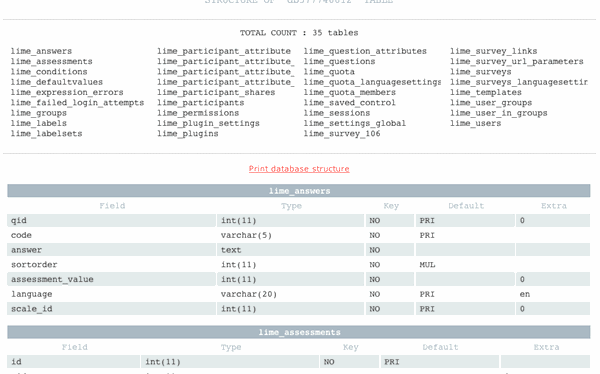The width and height of the screenshot is (600, 374).
Task: Select lime_survey_106 table name
Action: [x=342, y=134]
